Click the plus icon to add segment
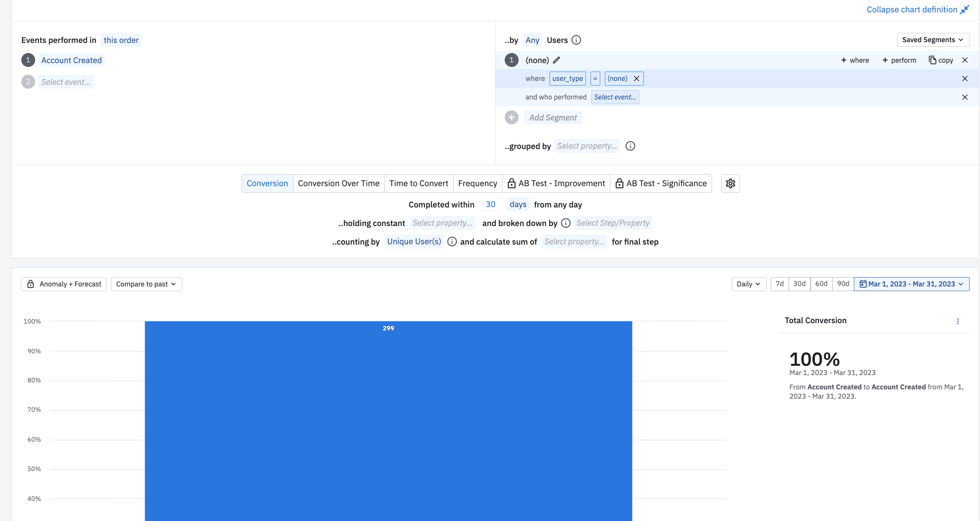 [511, 117]
